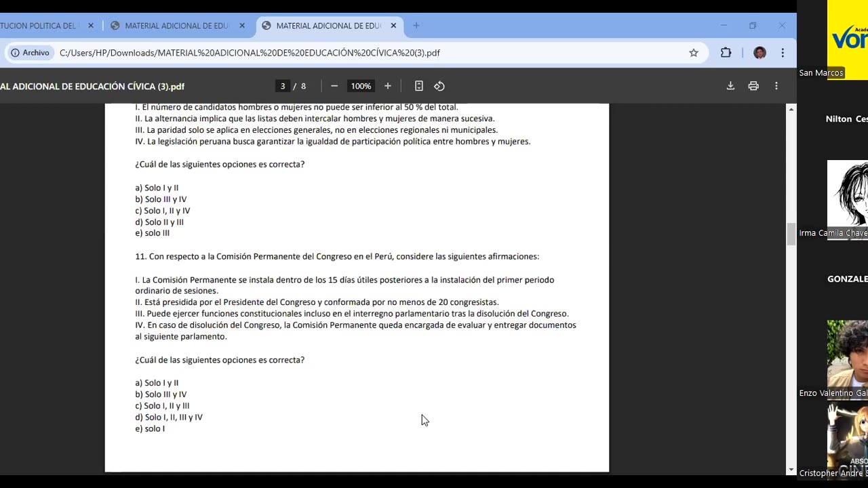Close the inactive "MATERIAL ADICIONAL DE EDU" tab
Image resolution: width=868 pixels, height=488 pixels.
(242, 26)
